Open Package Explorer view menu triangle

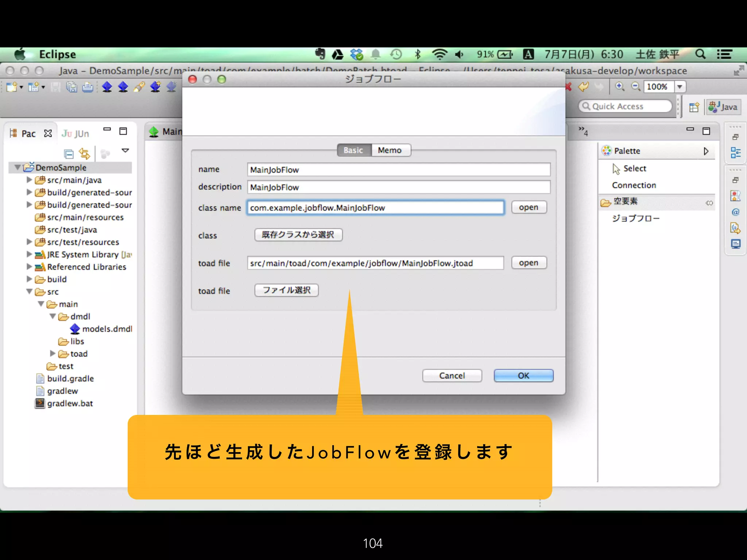(x=125, y=151)
